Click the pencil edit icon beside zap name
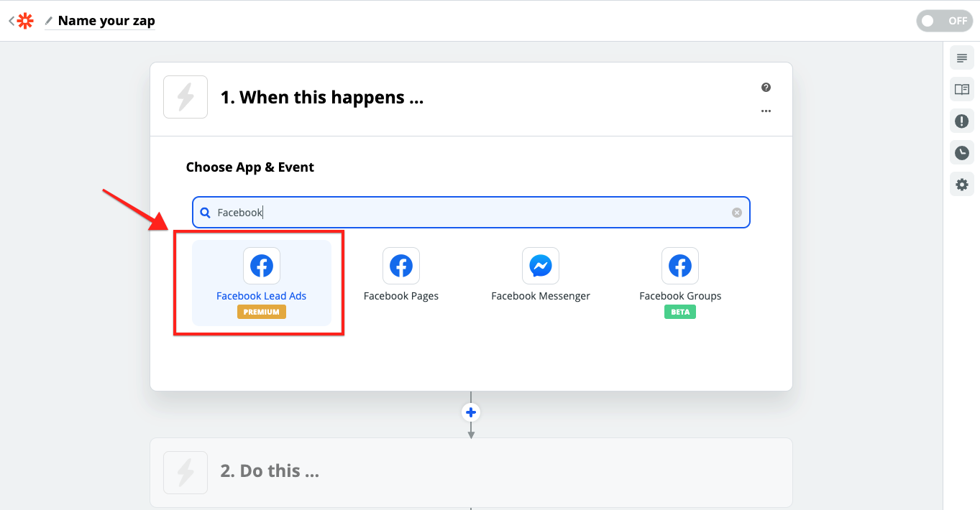The width and height of the screenshot is (980, 510). pos(49,21)
